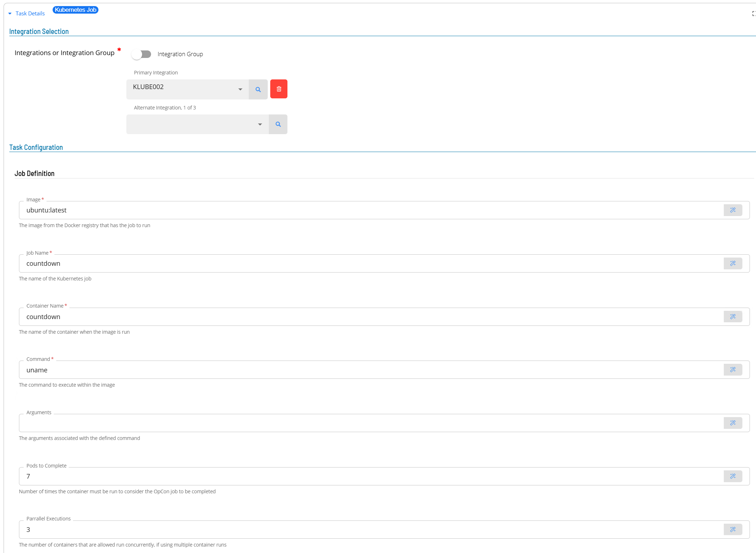Screen dimensions: 756x553
Task: Click into the Command field containing uname
Action: [358, 370]
